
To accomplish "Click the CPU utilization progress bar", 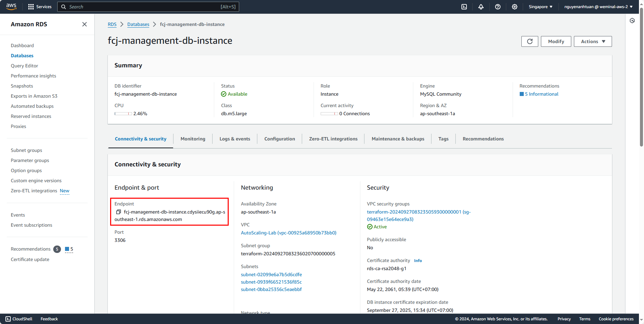I will tap(123, 114).
